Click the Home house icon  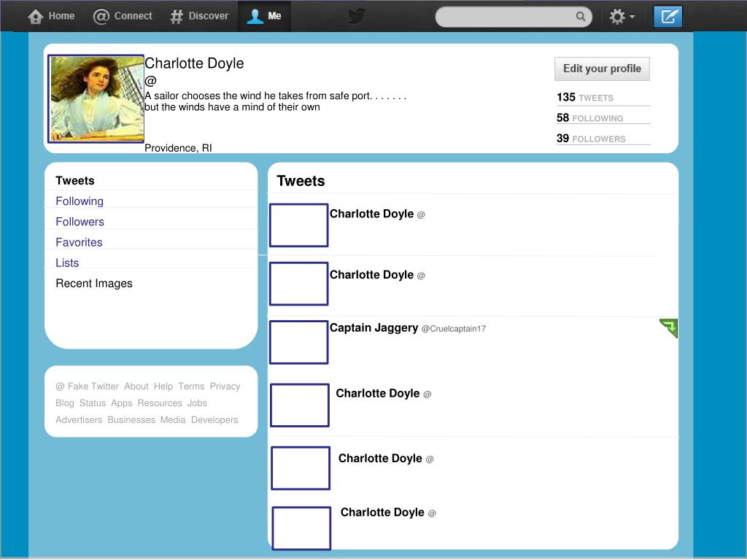[x=35, y=16]
